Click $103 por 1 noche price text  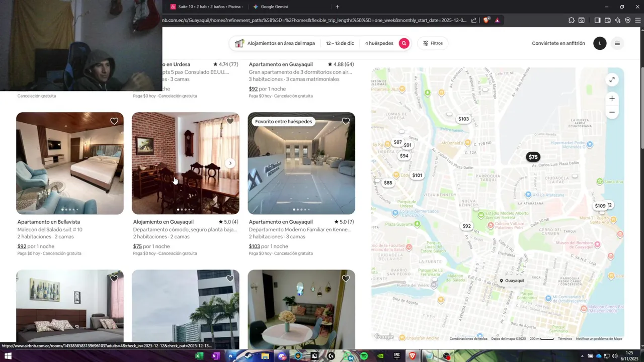pos(268,246)
